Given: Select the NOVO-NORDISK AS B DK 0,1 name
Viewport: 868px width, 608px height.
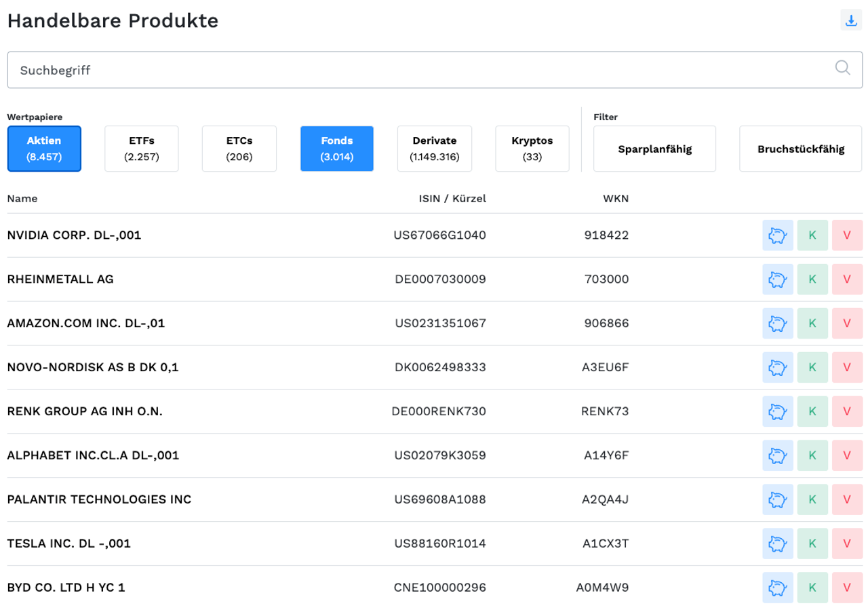Looking at the screenshot, I should [93, 367].
